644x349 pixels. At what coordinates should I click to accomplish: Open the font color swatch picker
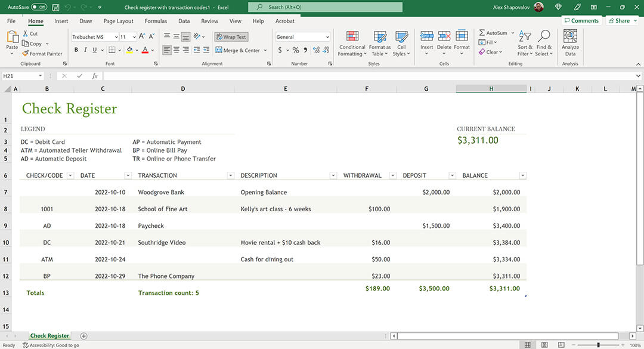click(x=153, y=50)
